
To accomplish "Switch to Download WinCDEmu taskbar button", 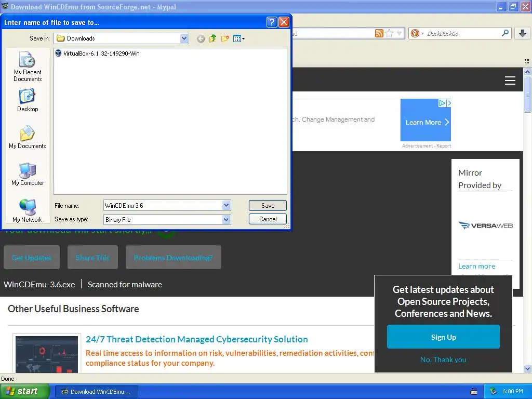I will 96,392.
